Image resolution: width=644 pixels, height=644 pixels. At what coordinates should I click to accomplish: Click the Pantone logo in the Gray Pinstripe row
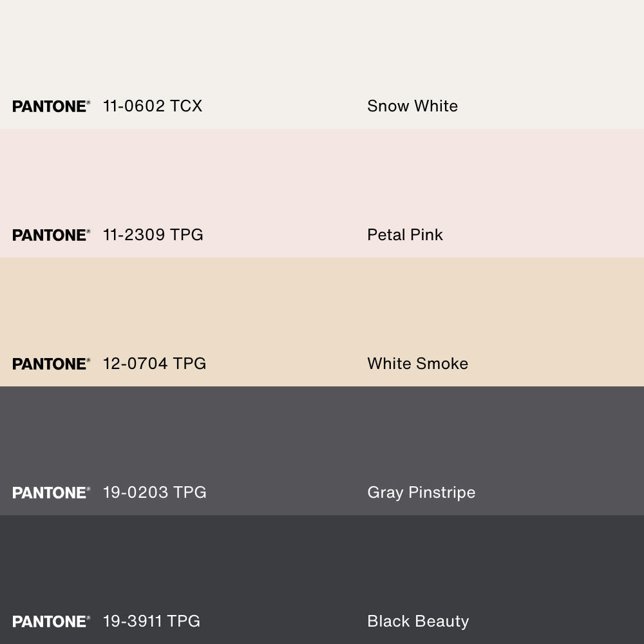(51, 493)
